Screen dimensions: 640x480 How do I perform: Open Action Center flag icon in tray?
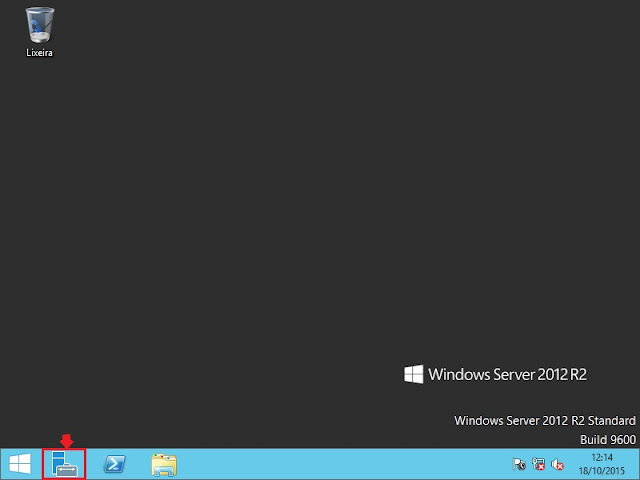(x=519, y=464)
